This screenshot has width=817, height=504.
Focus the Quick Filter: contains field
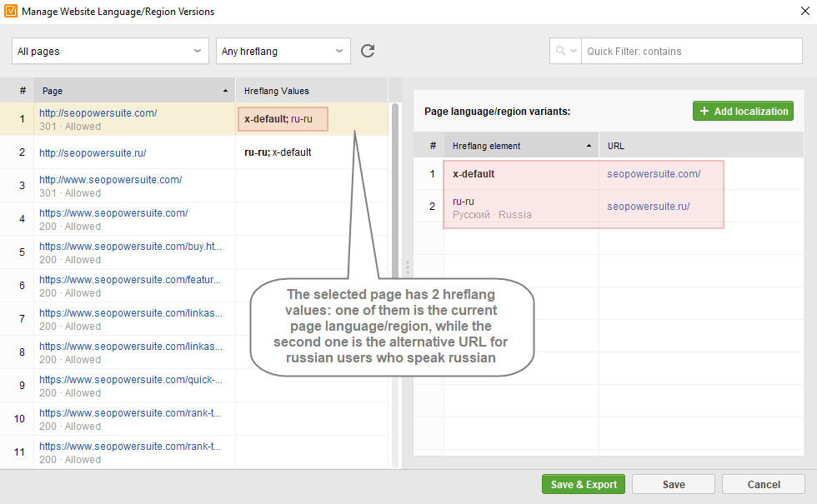click(x=691, y=51)
